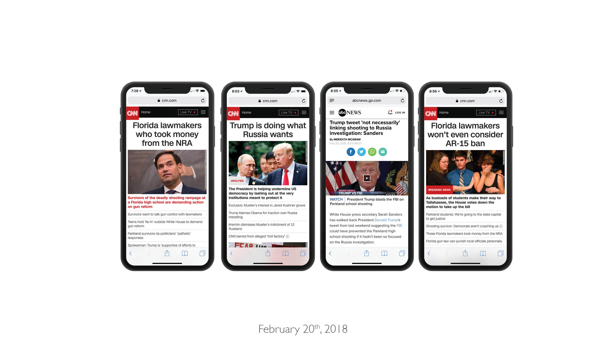Toggle the hamburger menu on ABC News screen
This screenshot has width=607, height=364.
pos(333,112)
